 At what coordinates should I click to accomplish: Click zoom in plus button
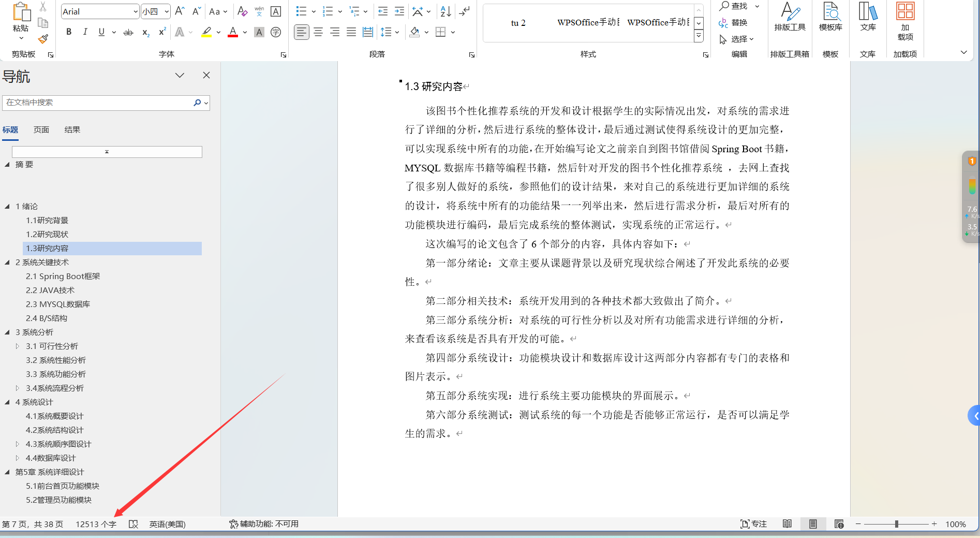point(934,524)
